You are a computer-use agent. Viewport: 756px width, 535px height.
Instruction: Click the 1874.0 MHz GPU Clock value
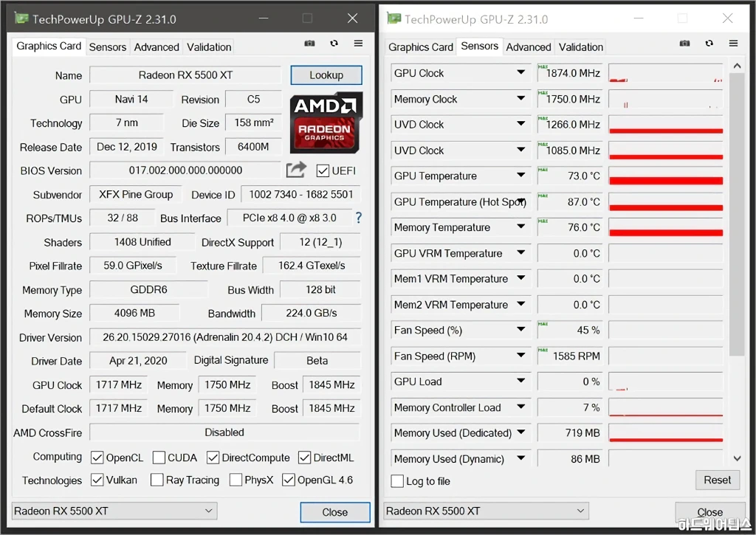click(x=569, y=73)
